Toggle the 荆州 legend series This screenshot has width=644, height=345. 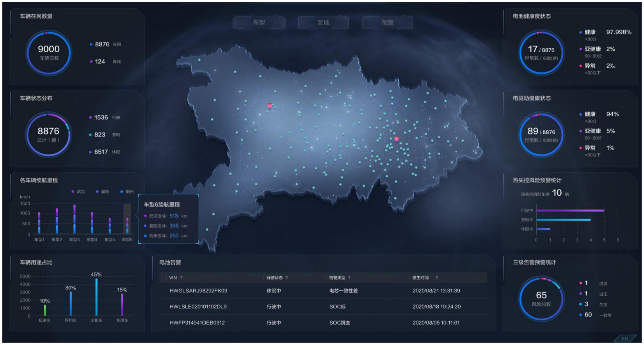pos(127,192)
